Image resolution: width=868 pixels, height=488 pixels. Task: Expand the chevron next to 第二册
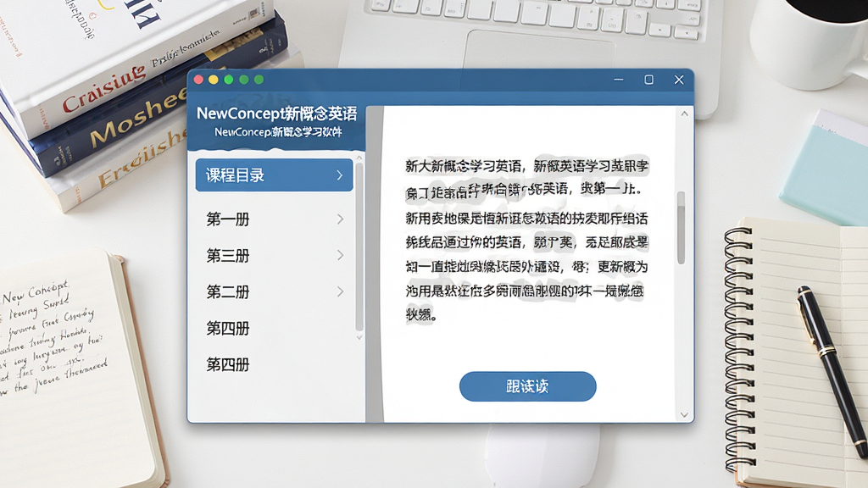341,292
